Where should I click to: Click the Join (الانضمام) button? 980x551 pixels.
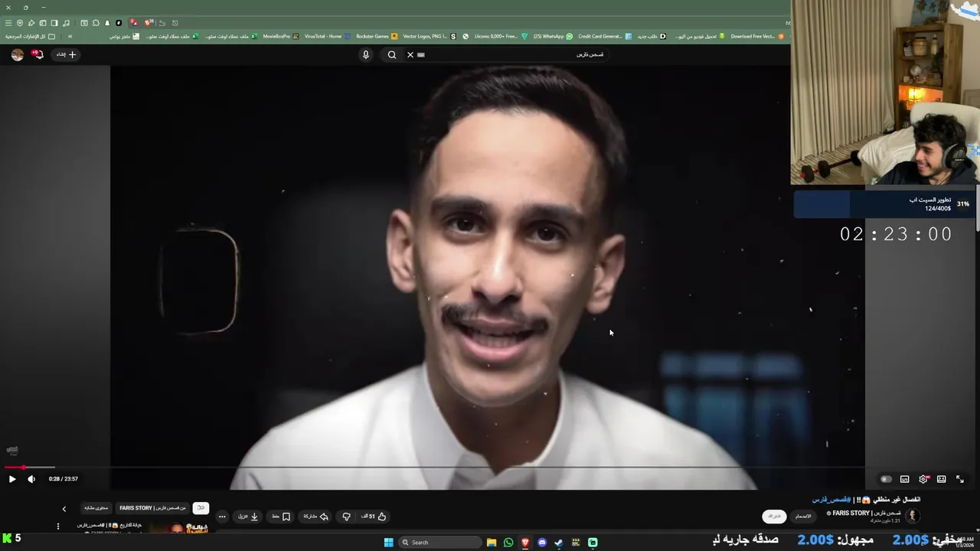click(x=803, y=517)
